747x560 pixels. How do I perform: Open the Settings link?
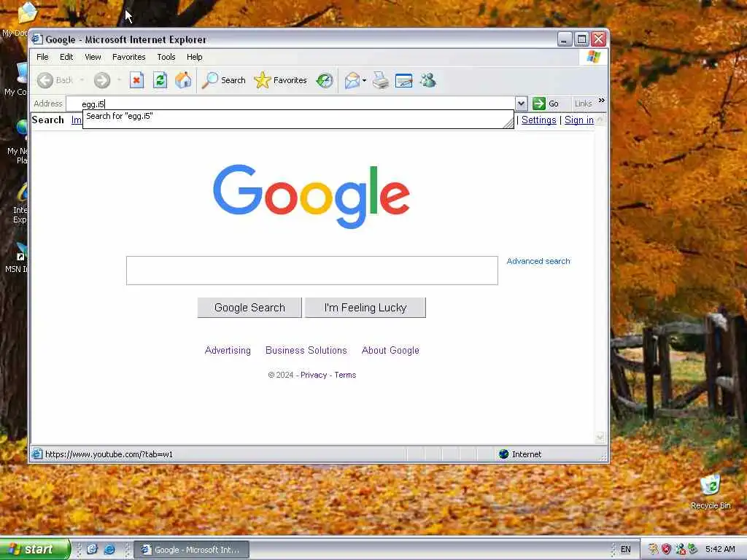pyautogui.click(x=539, y=120)
